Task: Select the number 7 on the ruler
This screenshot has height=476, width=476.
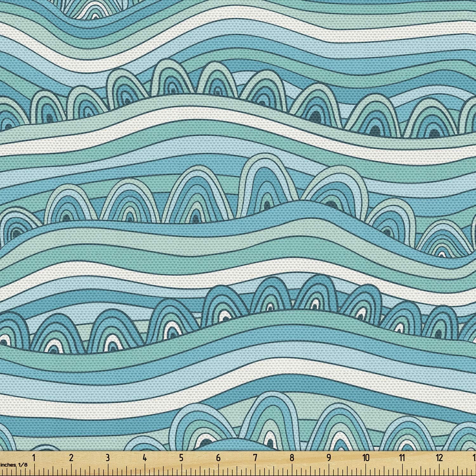Action: [255, 458]
